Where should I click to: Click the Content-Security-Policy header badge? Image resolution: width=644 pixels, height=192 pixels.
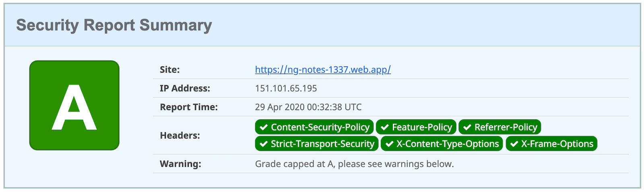point(314,127)
